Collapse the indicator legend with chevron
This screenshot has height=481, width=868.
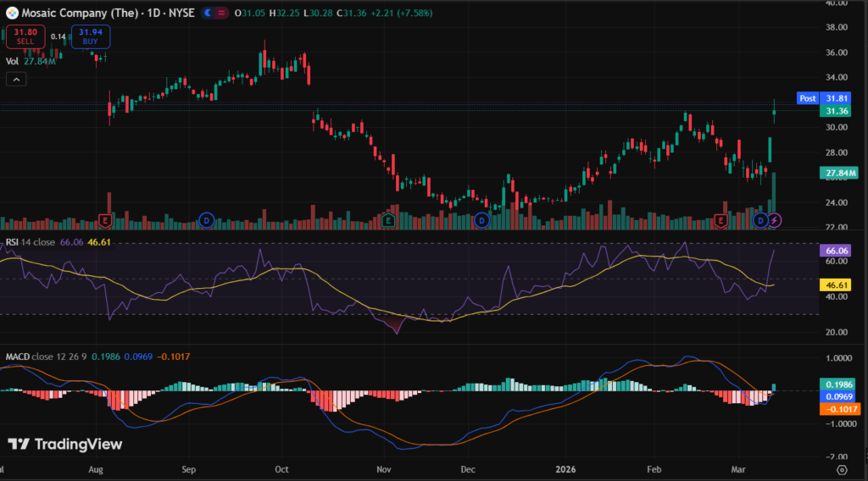[16, 79]
